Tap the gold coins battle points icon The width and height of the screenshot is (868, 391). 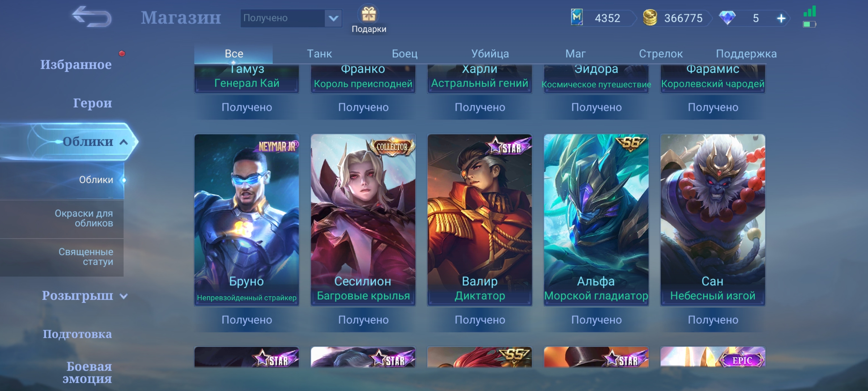point(650,18)
